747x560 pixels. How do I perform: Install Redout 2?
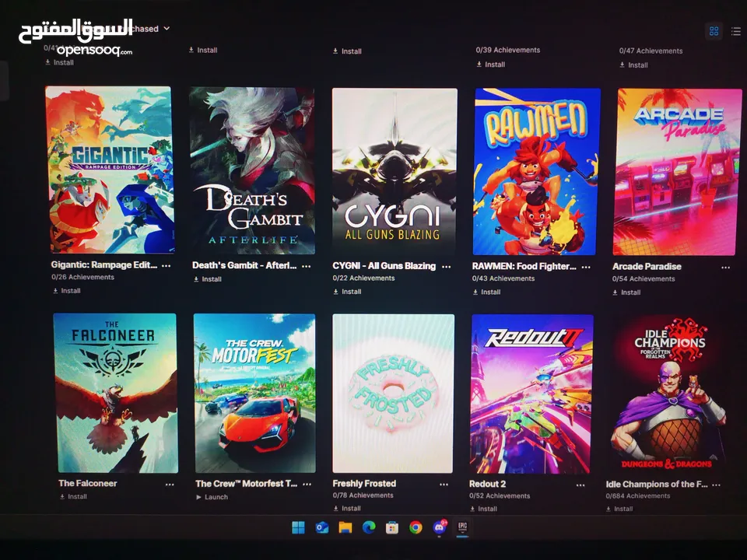coord(483,509)
